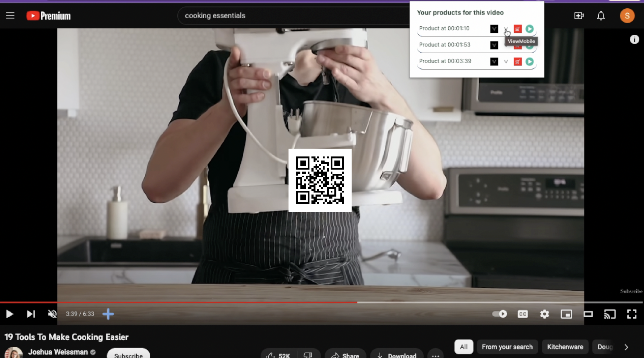Click the QR code overlay on the video
The height and width of the screenshot is (358, 644).
tap(320, 180)
